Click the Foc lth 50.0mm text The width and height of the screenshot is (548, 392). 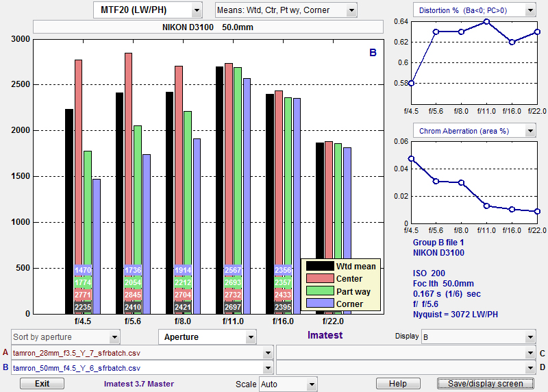coord(443,283)
